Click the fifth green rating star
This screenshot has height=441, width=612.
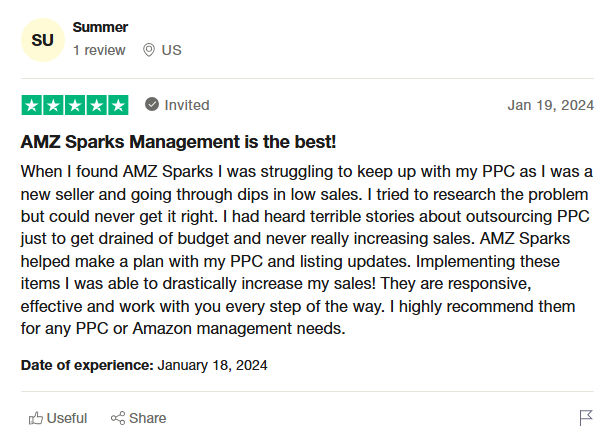pyautogui.click(x=118, y=105)
